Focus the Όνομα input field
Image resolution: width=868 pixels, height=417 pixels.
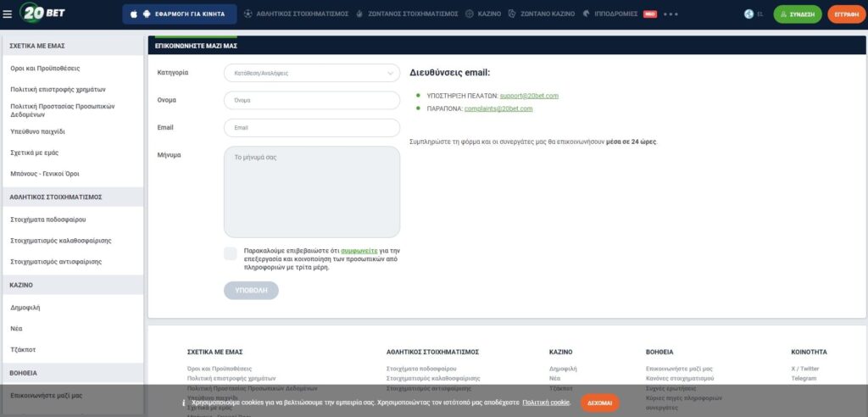(311, 100)
